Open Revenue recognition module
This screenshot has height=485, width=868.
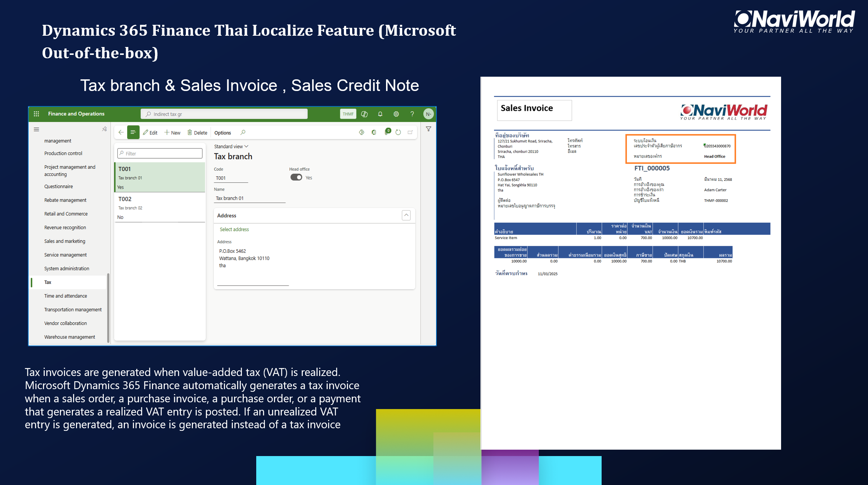(65, 228)
